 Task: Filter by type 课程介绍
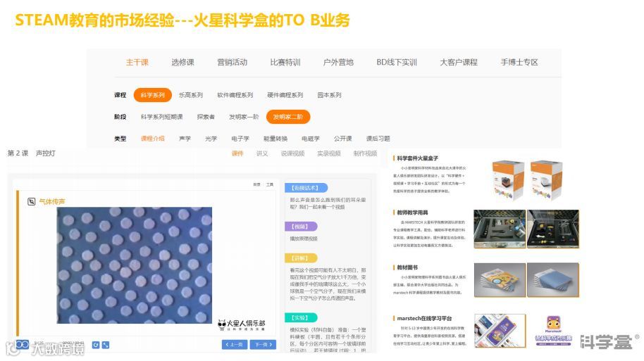tap(153, 139)
